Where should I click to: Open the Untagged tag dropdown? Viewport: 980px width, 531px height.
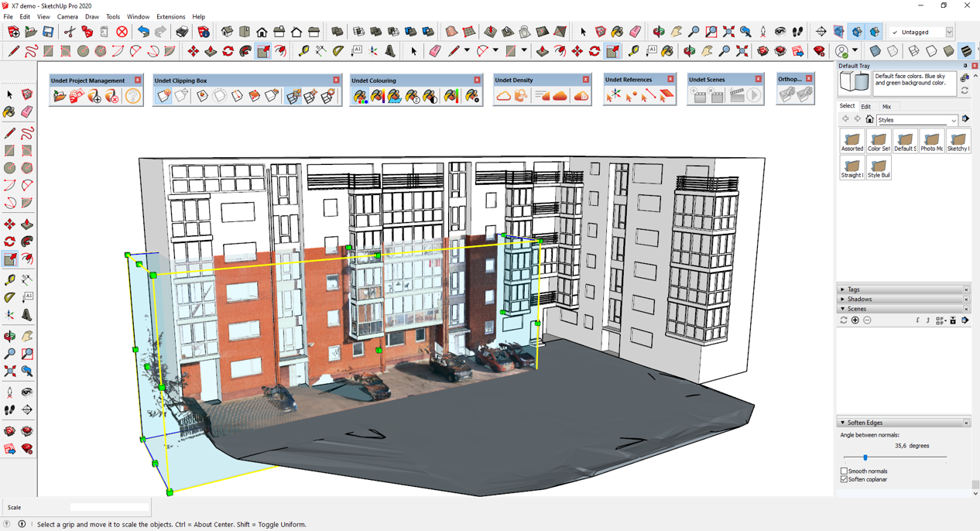pyautogui.click(x=949, y=33)
